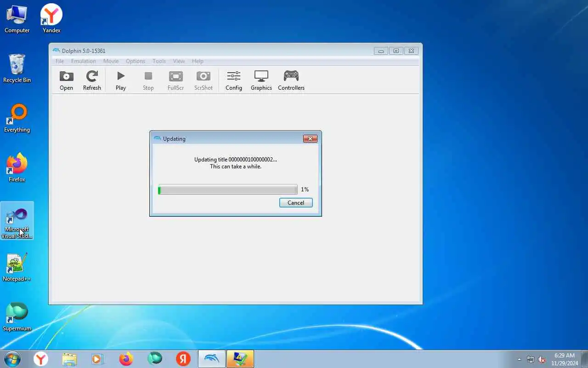
Task: Open the File menu
Action: (x=60, y=61)
